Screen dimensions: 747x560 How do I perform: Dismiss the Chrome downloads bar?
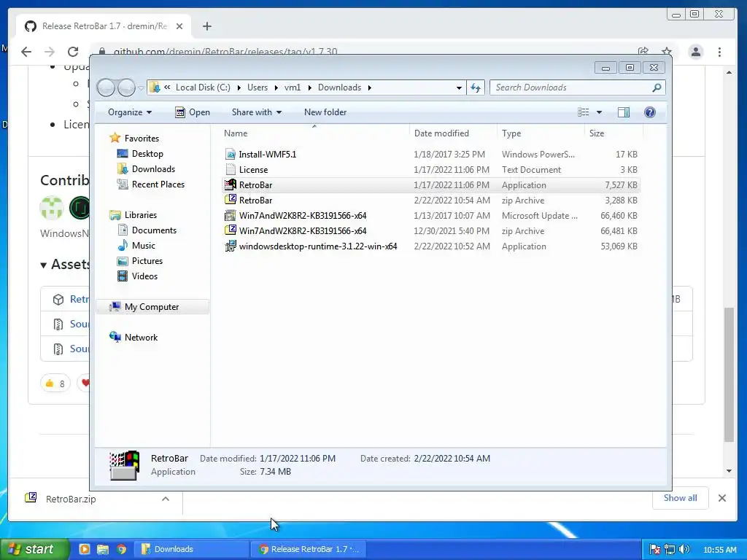pyautogui.click(x=722, y=498)
